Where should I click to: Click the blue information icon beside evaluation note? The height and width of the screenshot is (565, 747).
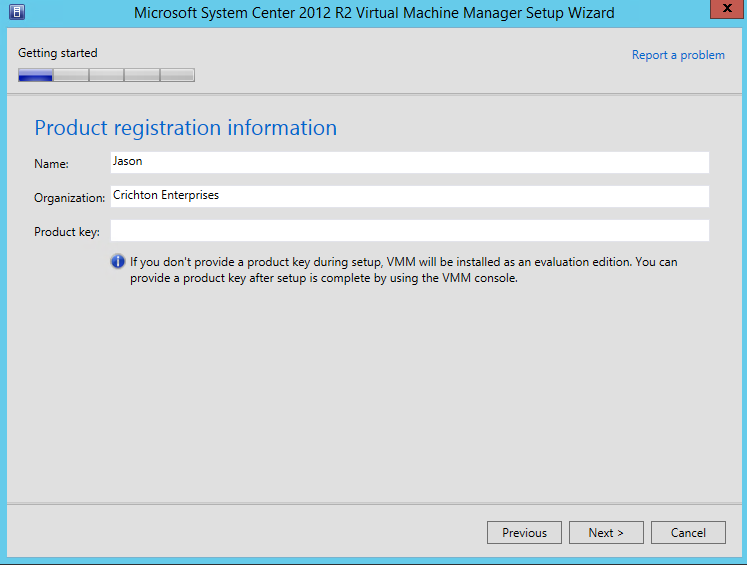118,262
